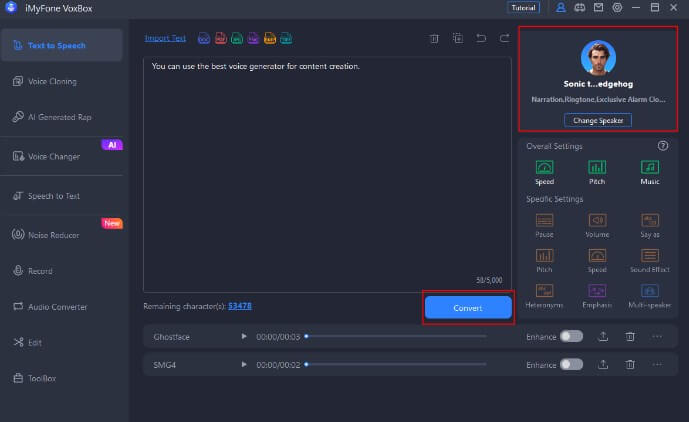Viewport: 689px width, 422px height.
Task: Click the iMyFone VoxBox logo
Action: [x=11, y=7]
